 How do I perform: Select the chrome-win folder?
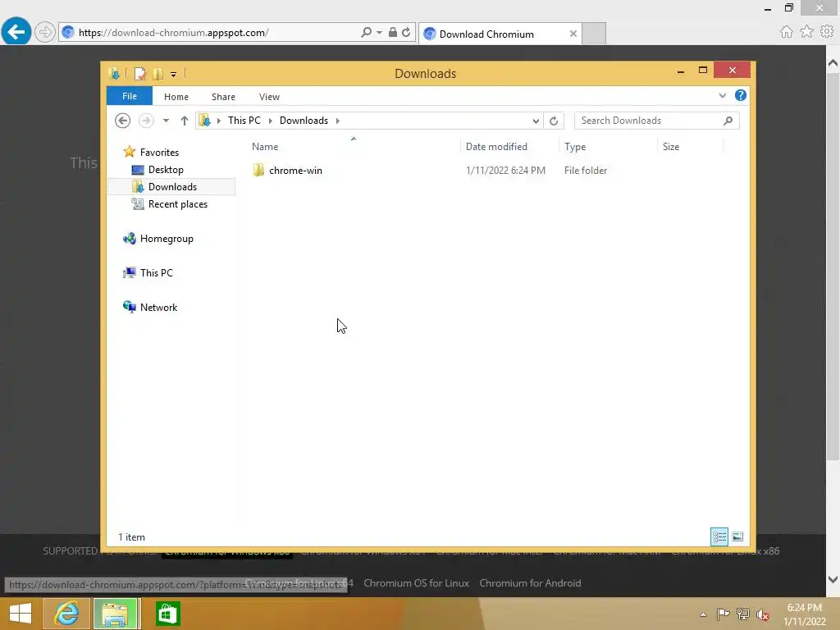tap(295, 171)
